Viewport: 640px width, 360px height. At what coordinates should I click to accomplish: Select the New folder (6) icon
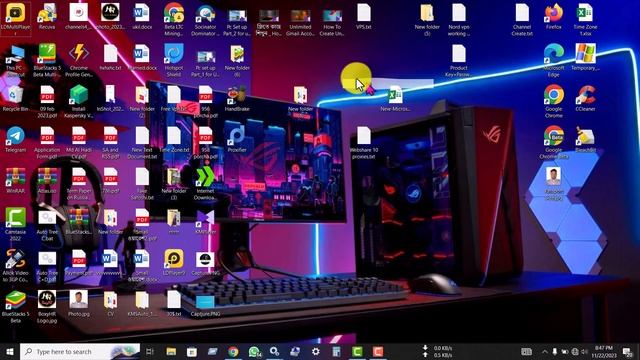coord(237,60)
